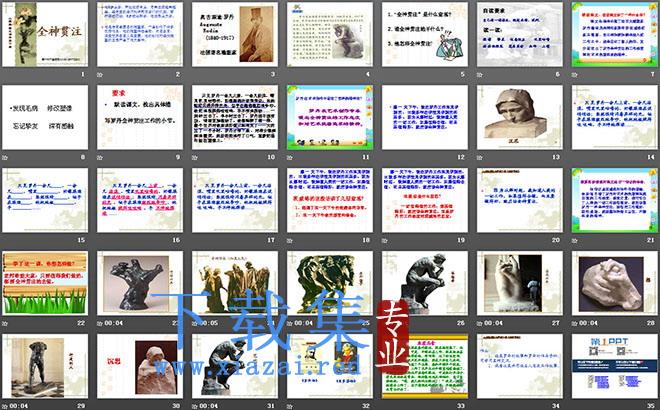660x410 pixels.
Task: Select slide 18 with red question text
Action: click(330, 200)
